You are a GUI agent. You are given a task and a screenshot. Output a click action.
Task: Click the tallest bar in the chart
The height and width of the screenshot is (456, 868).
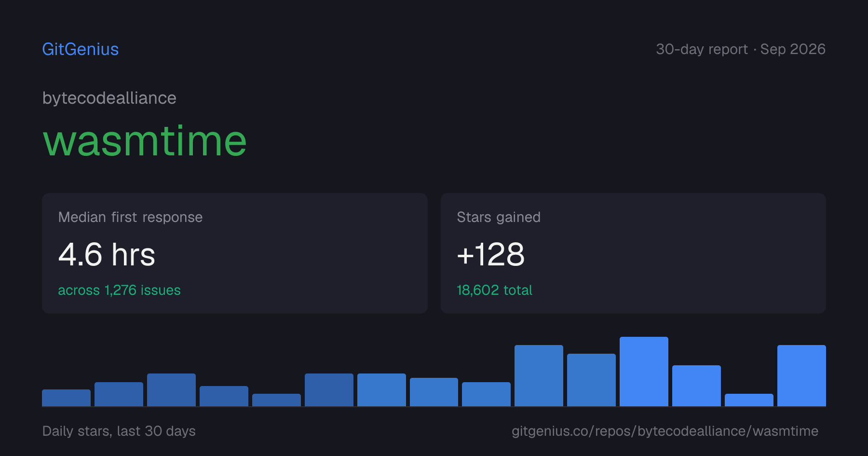644,372
